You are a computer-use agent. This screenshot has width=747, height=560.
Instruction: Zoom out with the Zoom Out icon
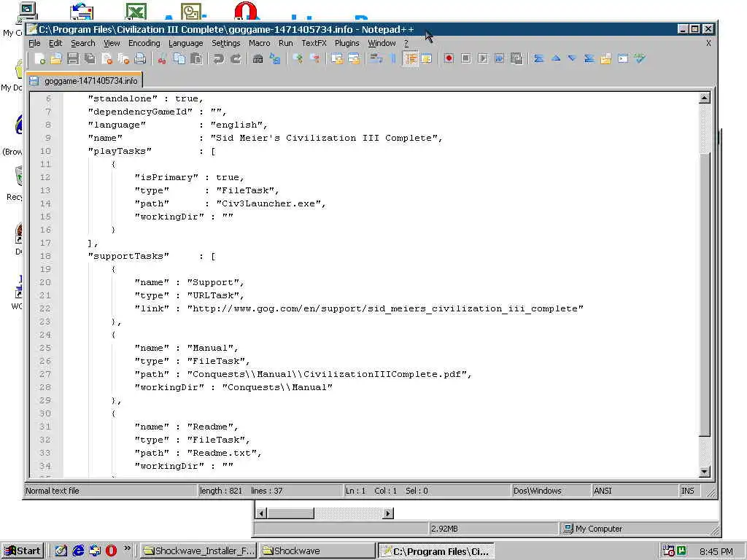[x=314, y=58]
